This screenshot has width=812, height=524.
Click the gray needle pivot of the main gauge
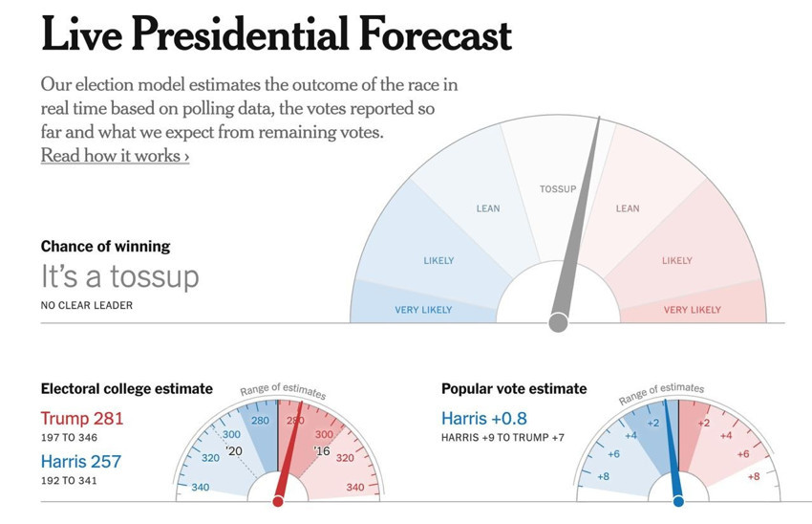pyautogui.click(x=559, y=323)
